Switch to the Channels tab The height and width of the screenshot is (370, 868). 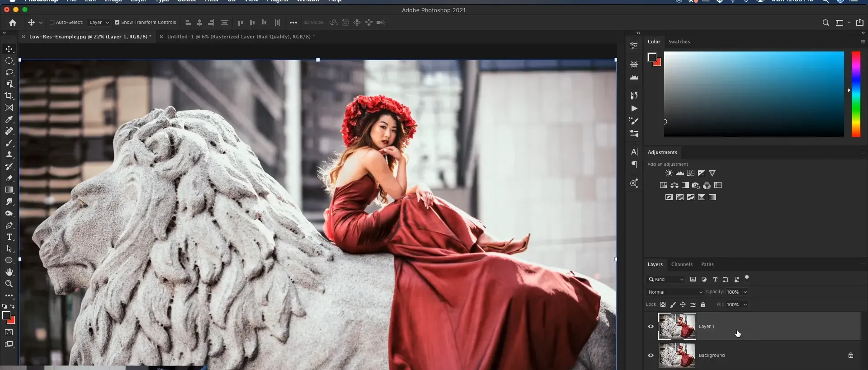click(x=682, y=265)
